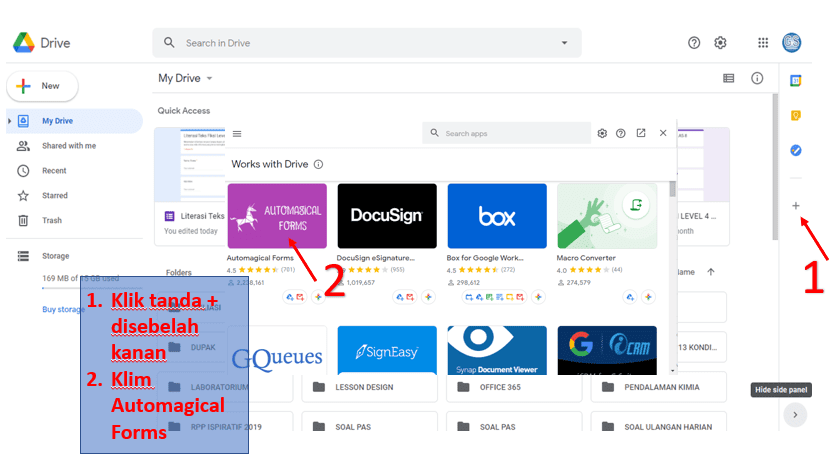Open Storage section
Screen dimensions: 834x468
pyautogui.click(x=55, y=256)
